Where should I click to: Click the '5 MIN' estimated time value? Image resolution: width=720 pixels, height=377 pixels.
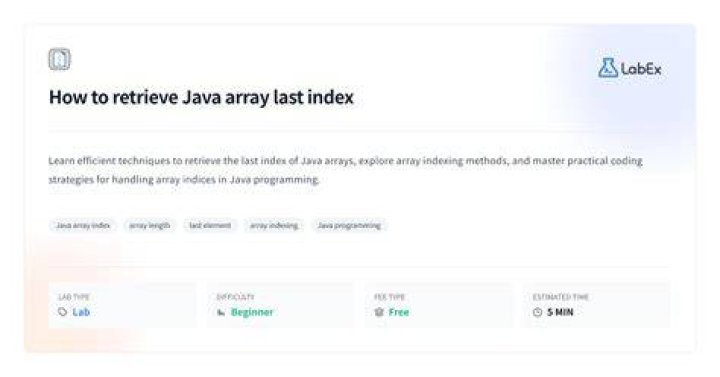coord(560,312)
